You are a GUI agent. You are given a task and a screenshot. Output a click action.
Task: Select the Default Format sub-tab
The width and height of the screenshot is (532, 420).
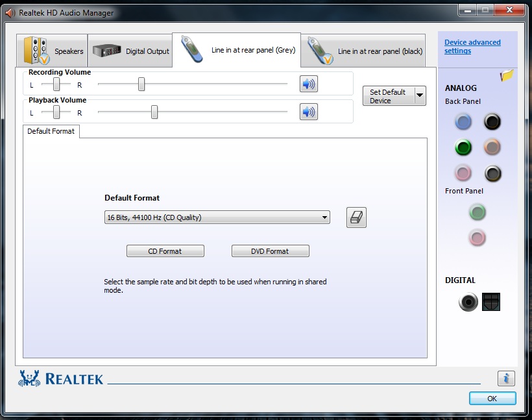click(x=51, y=131)
